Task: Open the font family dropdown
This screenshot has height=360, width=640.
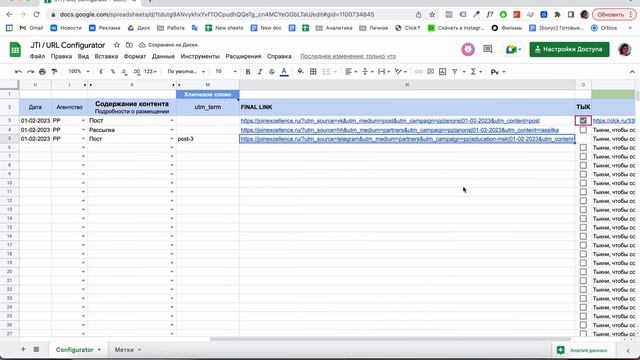Action: coord(186,72)
